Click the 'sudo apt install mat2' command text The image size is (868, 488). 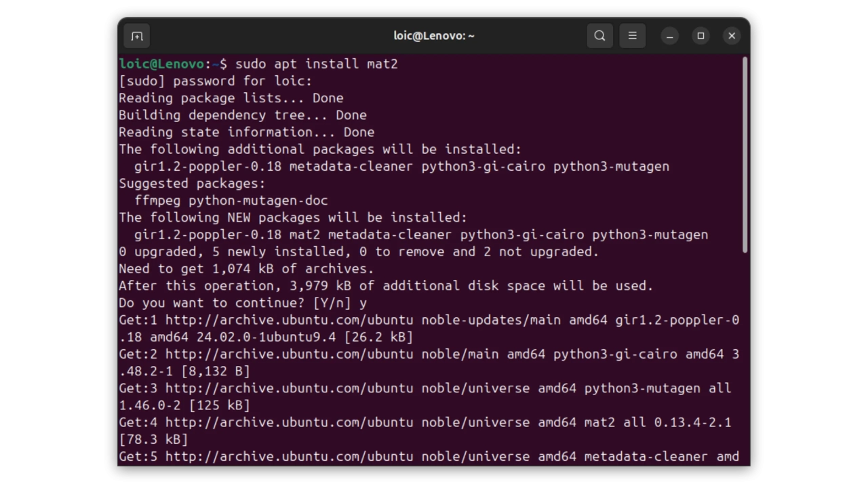[x=316, y=64]
